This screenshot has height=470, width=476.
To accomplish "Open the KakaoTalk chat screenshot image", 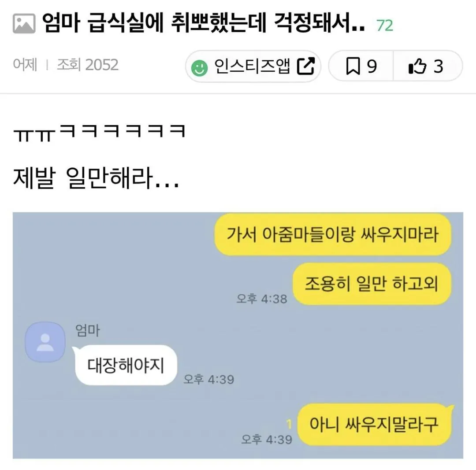I will click(x=238, y=335).
